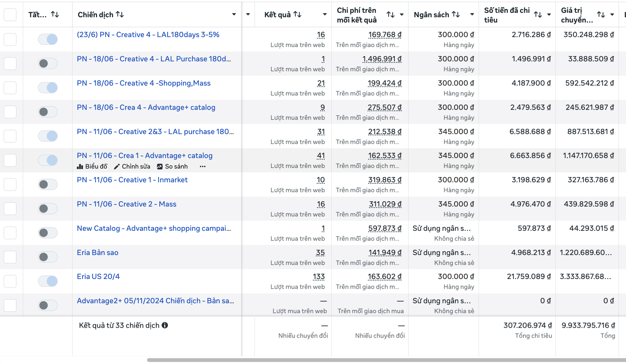Viewport: 626px width, 364px height.
Task: Sort by Giá trị chuyển đổi column
Action: point(601,14)
